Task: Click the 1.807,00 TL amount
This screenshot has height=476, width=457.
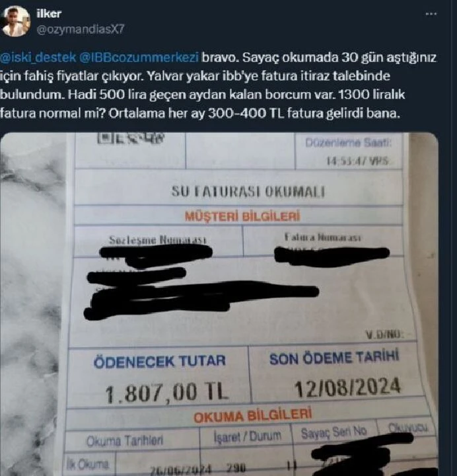Action: (166, 392)
